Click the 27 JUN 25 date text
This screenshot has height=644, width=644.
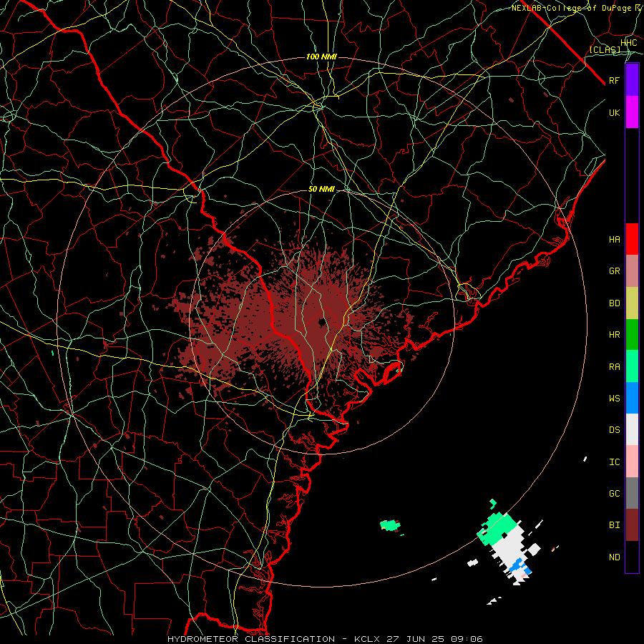[416, 639]
